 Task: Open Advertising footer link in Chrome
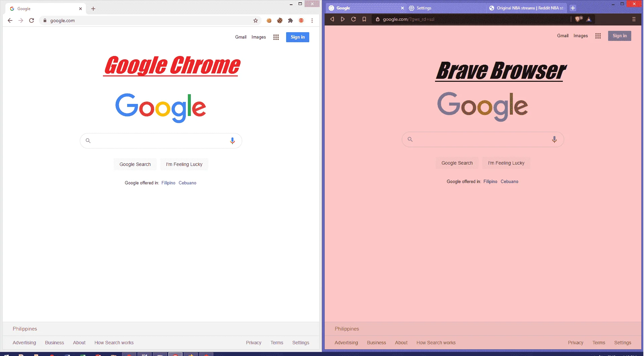tap(24, 343)
